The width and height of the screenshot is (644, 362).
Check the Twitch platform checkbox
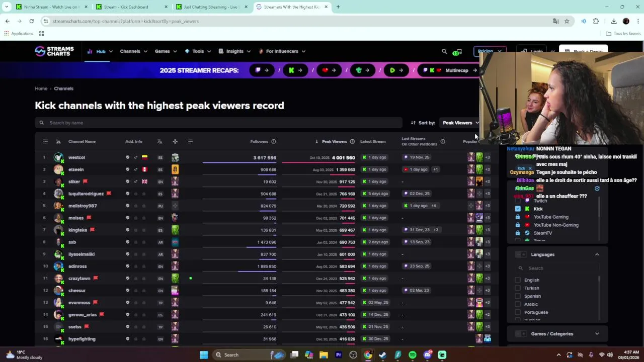click(x=518, y=201)
